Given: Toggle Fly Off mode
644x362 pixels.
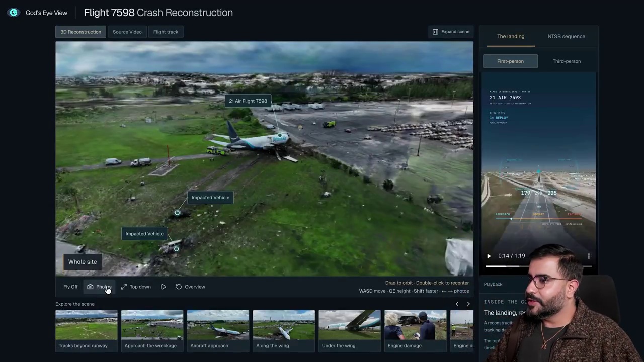Looking at the screenshot, I should [x=70, y=287].
